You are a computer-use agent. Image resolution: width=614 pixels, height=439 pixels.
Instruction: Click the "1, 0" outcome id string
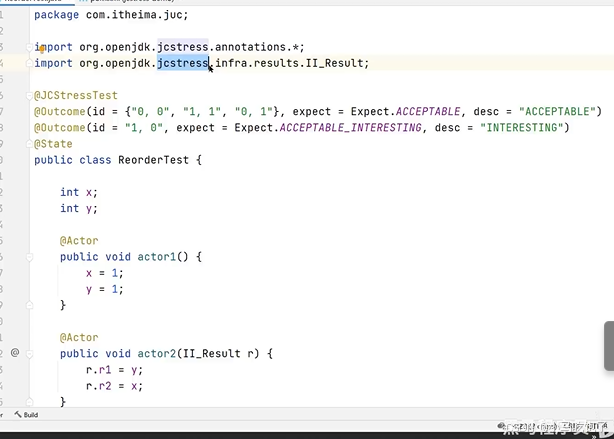(144, 128)
